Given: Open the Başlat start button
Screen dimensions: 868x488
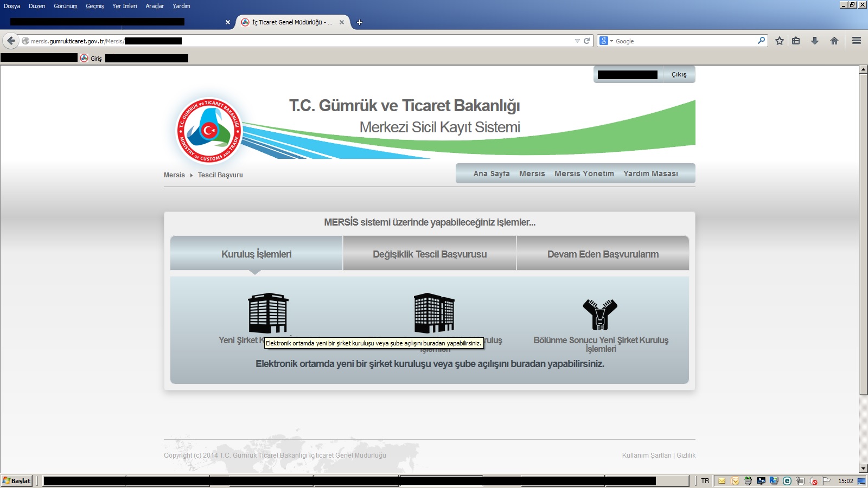Looking at the screenshot, I should tap(17, 481).
